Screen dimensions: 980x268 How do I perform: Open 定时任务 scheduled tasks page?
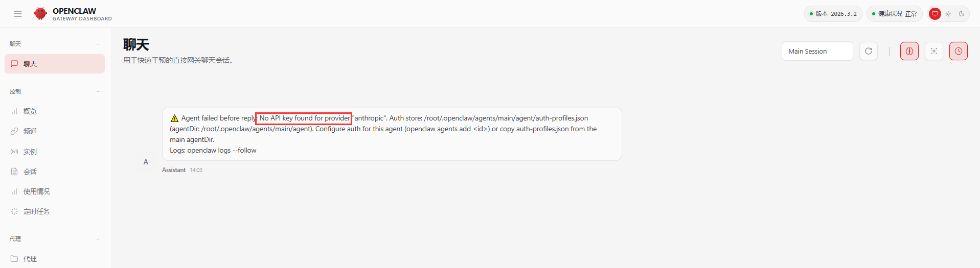point(36,211)
